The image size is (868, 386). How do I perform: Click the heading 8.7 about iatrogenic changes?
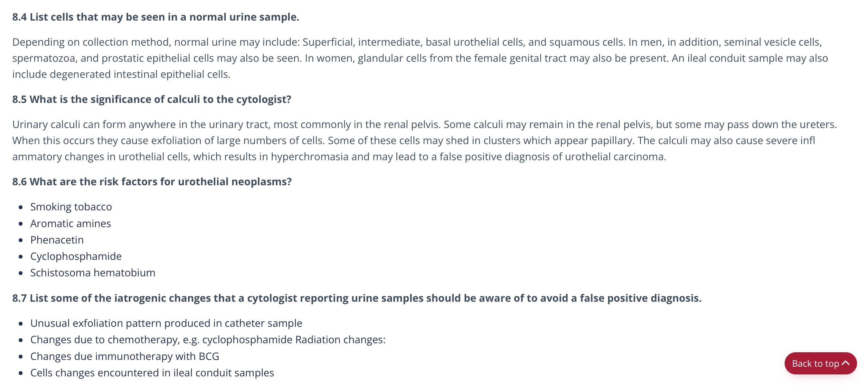coord(356,298)
